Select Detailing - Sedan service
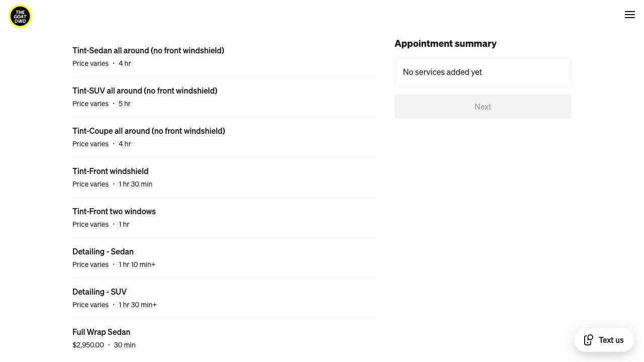 pos(103,252)
